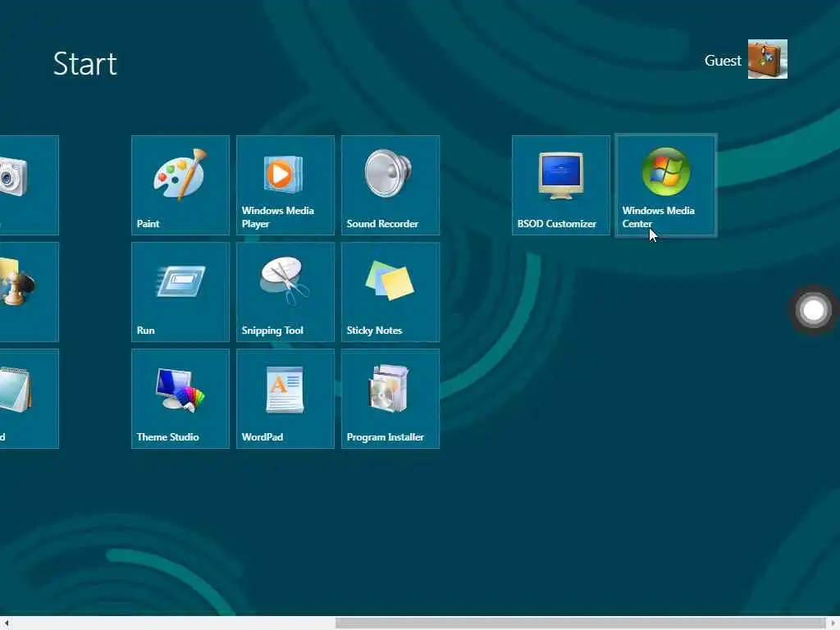Open the chess piece games tile

[x=29, y=292]
